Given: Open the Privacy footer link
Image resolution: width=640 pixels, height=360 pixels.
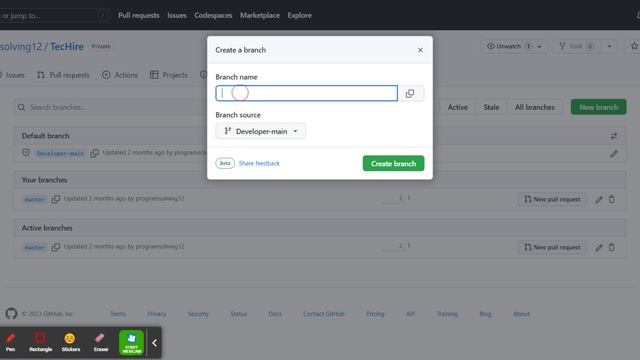Looking at the screenshot, I should (x=157, y=314).
